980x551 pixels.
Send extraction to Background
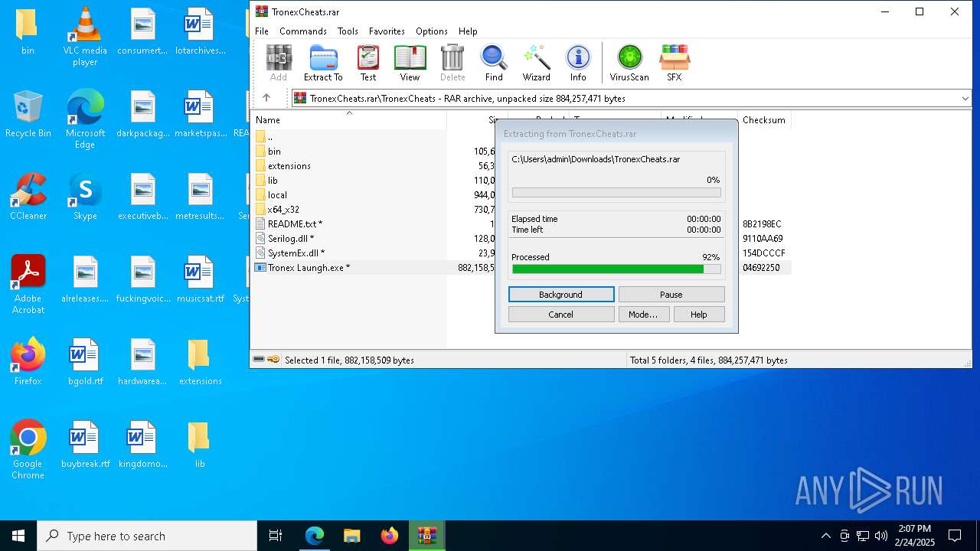561,295
